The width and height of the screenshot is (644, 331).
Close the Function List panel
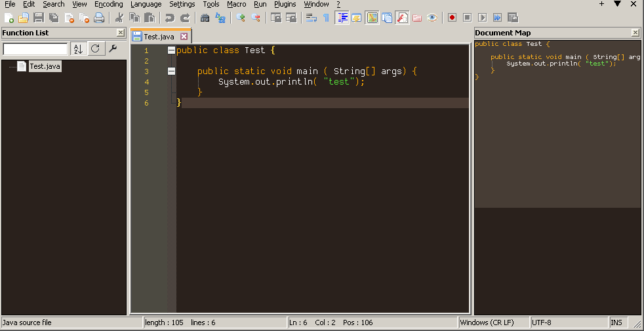coord(120,33)
